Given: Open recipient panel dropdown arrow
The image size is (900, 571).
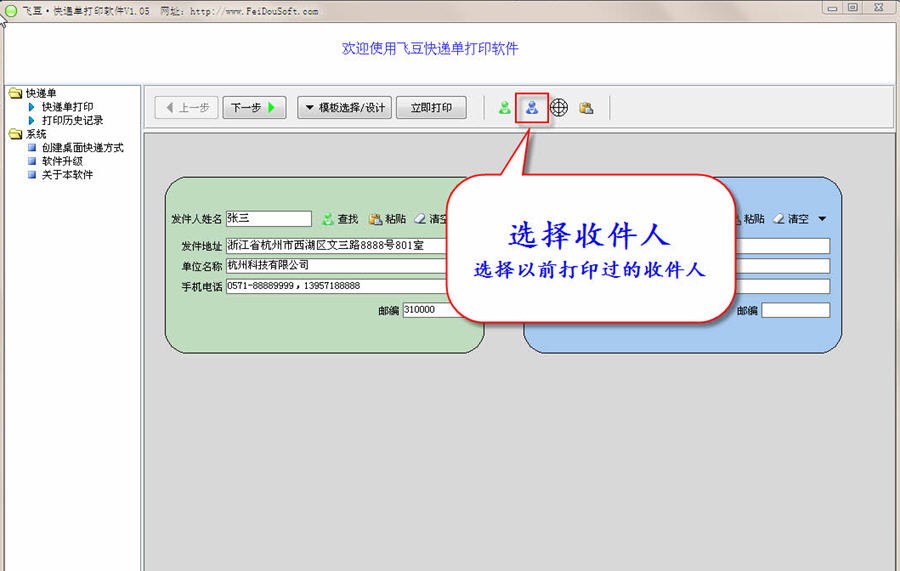Looking at the screenshot, I should tap(822, 219).
